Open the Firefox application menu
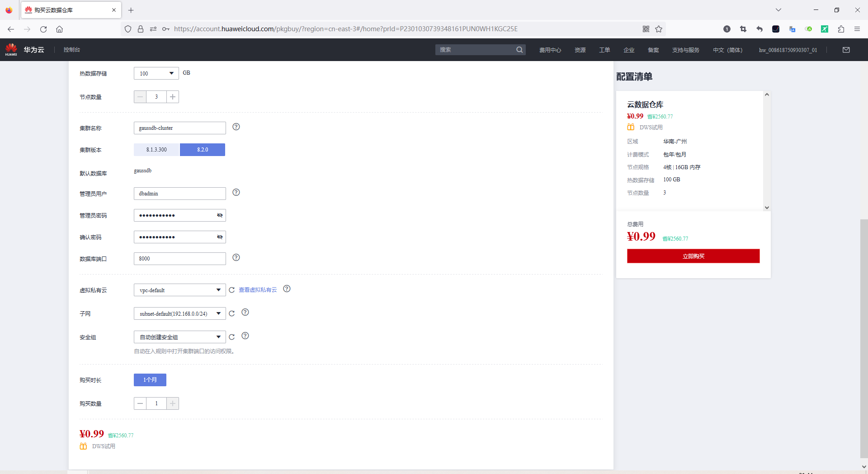868x474 pixels. [857, 29]
